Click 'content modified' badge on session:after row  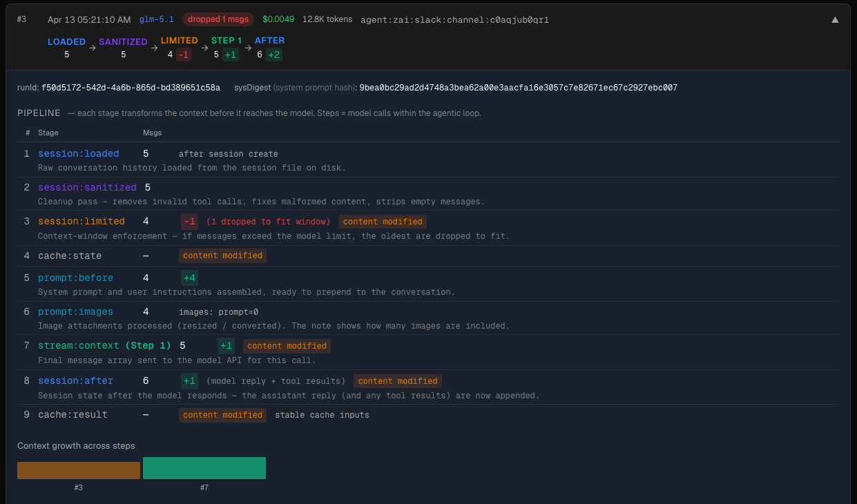tap(398, 381)
